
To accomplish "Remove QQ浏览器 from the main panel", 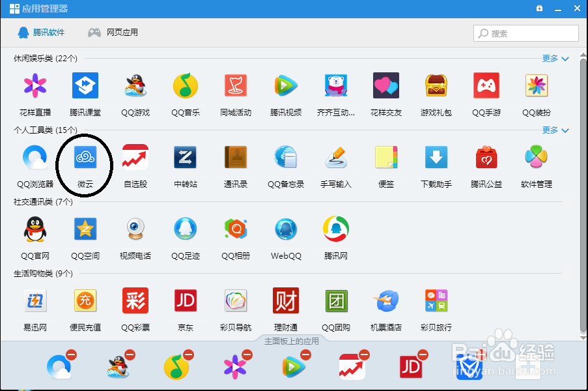I will (x=71, y=355).
